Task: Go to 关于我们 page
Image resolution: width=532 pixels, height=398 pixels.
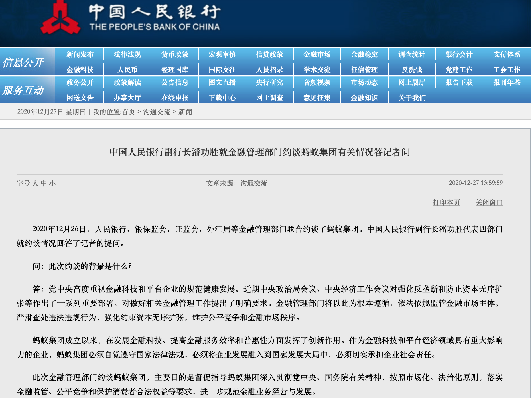Action: [412, 98]
